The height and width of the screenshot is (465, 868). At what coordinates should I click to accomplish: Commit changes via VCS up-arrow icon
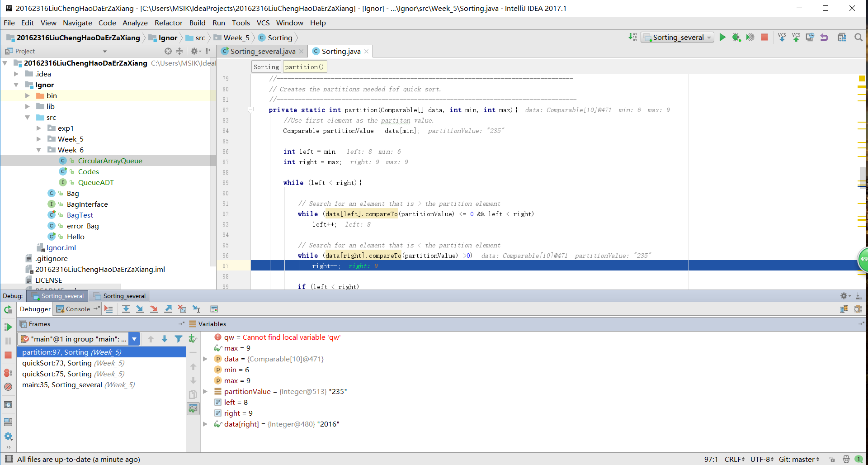tap(796, 37)
